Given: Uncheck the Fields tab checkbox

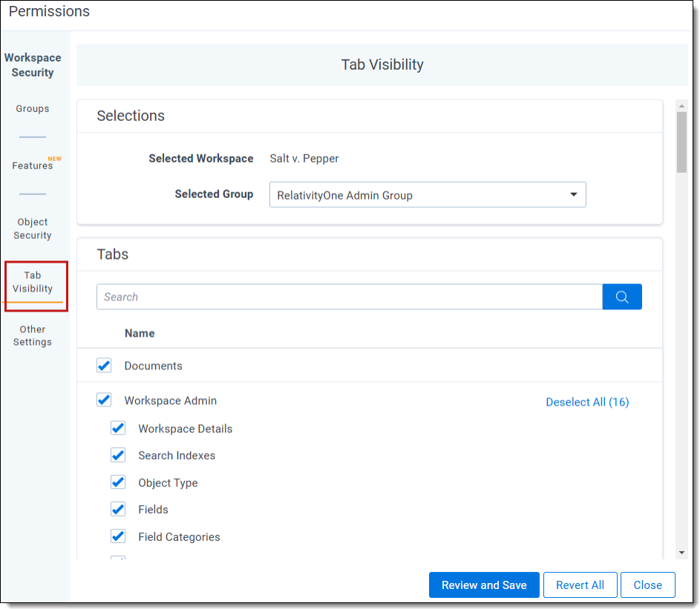Looking at the screenshot, I should click(x=117, y=509).
